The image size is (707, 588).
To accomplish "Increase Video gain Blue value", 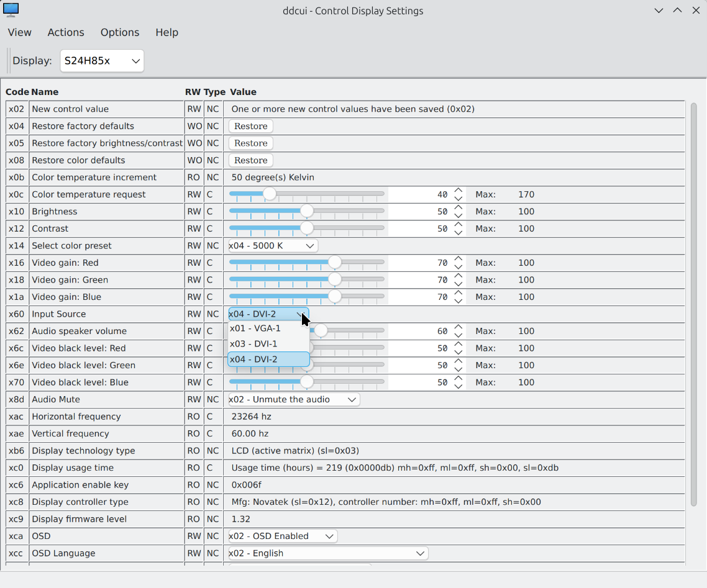I will point(458,293).
